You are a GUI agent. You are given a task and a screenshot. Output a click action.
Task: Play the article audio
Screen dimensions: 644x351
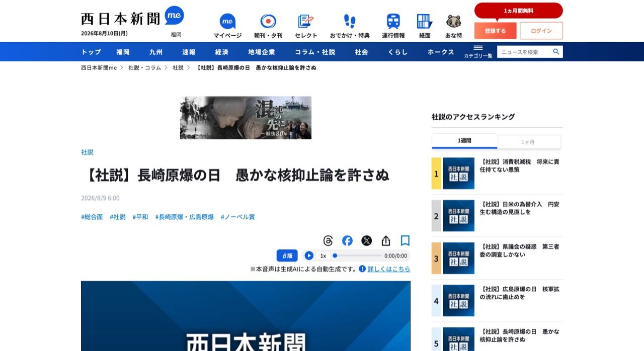click(309, 255)
